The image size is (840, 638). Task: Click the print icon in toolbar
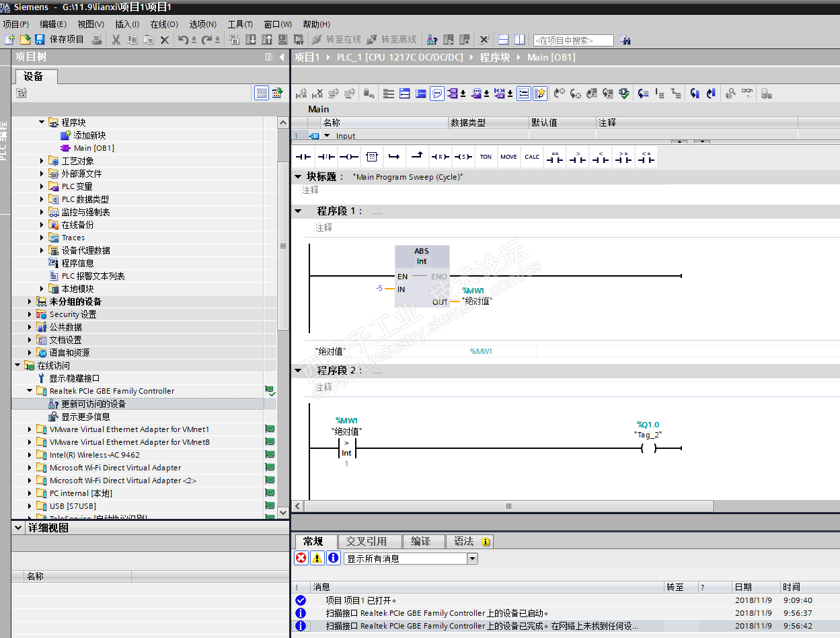pyautogui.click(x=97, y=40)
